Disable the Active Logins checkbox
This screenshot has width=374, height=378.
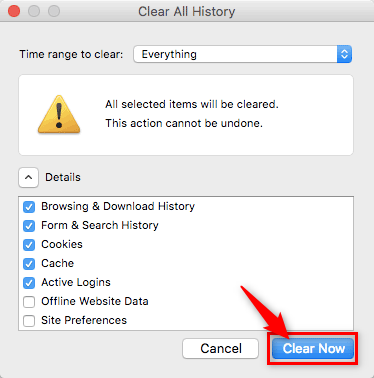tap(29, 283)
